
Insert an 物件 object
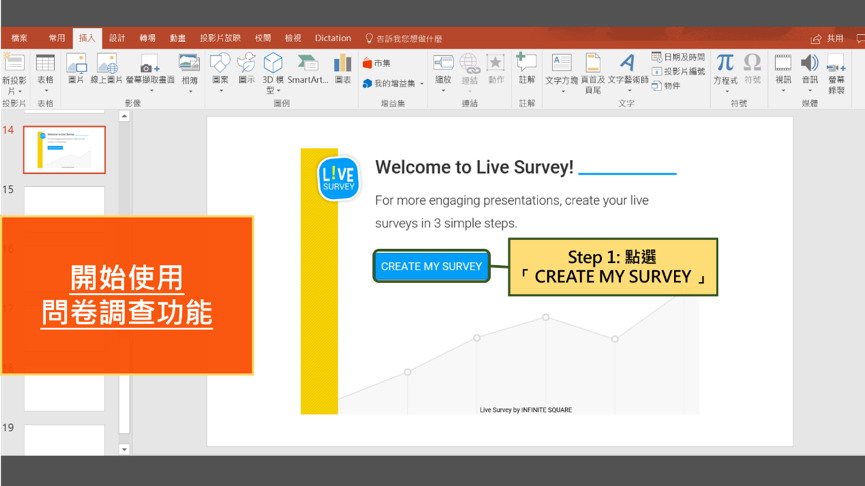(x=666, y=86)
